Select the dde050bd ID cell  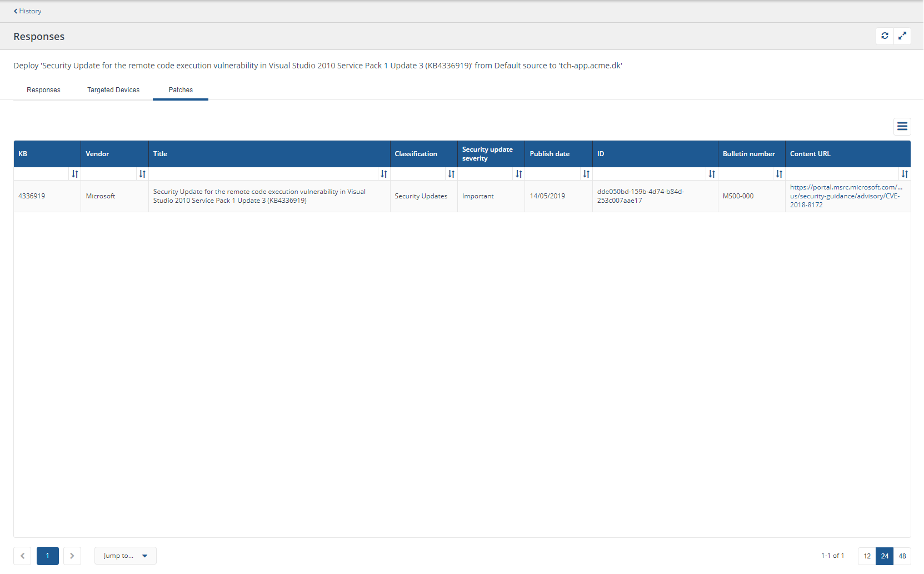(655, 196)
